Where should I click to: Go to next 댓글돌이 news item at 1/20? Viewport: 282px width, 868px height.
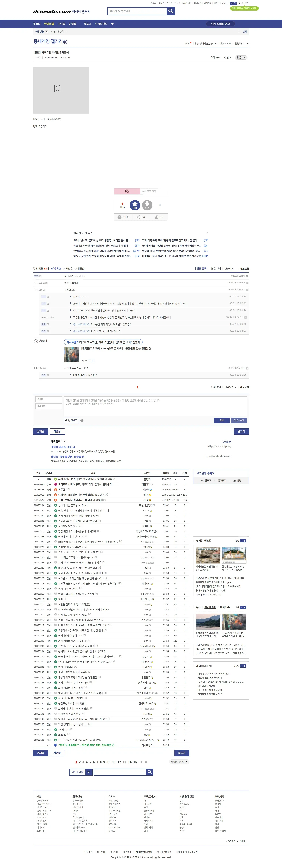pyautogui.click(x=93, y=361)
